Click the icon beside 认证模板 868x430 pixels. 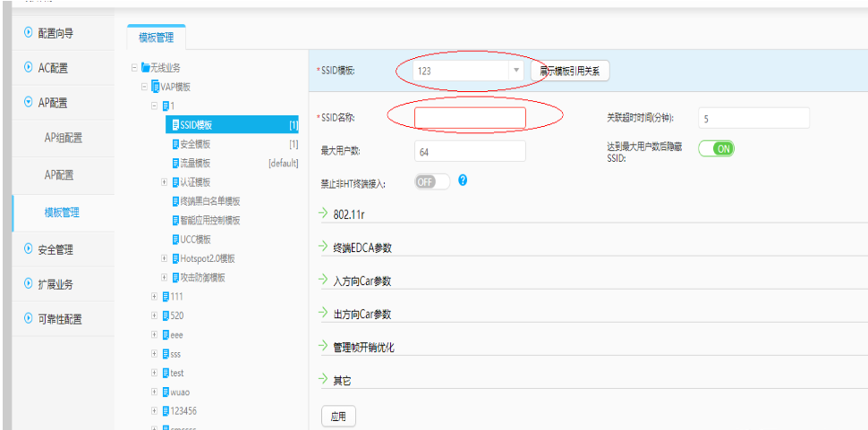[175, 181]
